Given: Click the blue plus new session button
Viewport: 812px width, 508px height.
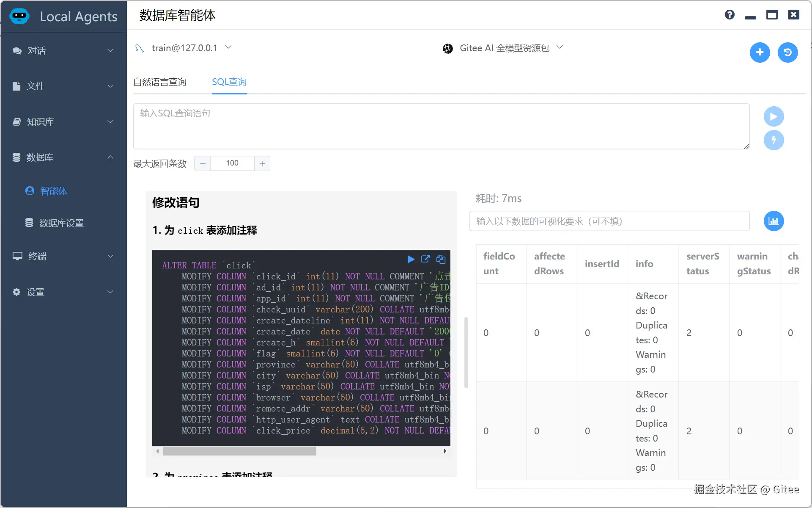Looking at the screenshot, I should (760, 52).
